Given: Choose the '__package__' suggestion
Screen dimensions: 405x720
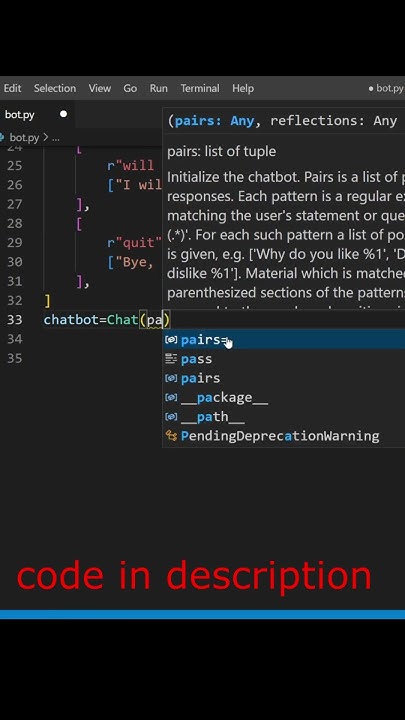Looking at the screenshot, I should coord(284,398).
